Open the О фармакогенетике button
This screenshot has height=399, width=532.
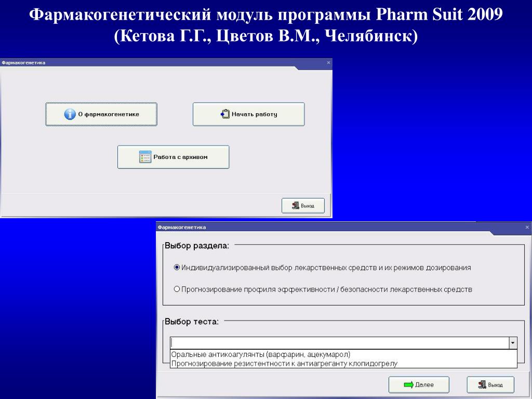tap(101, 114)
